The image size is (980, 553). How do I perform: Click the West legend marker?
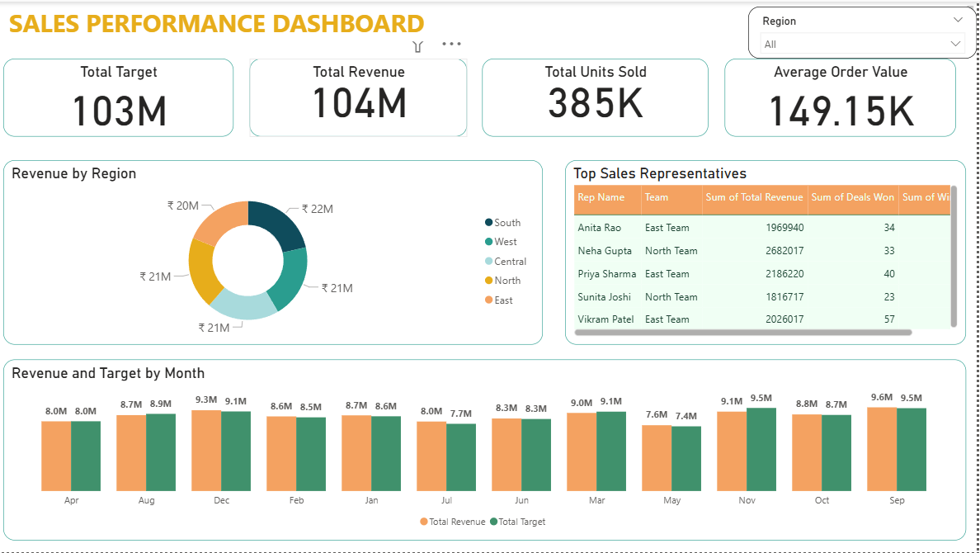click(x=489, y=242)
